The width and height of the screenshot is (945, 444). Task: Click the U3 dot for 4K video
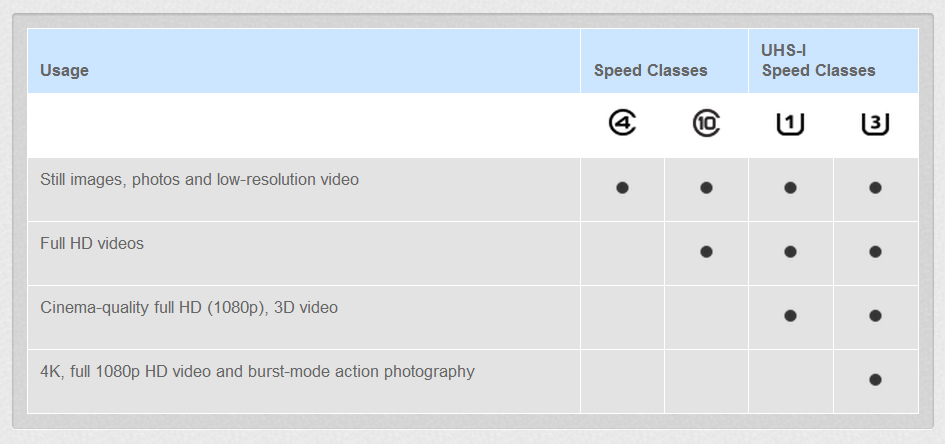click(x=875, y=380)
